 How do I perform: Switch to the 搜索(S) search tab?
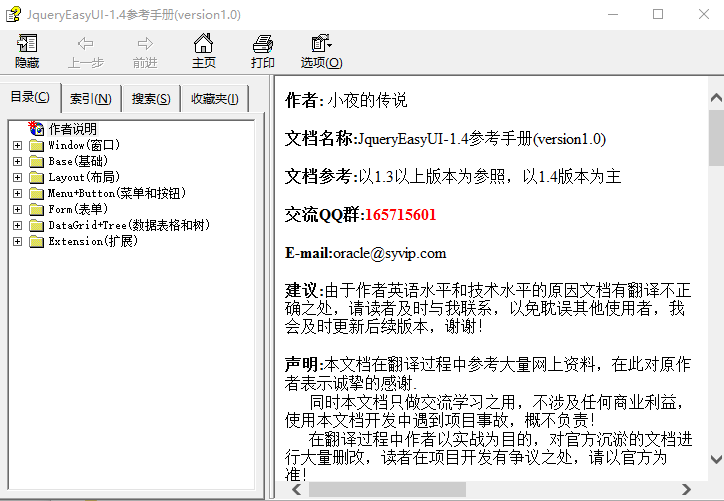coord(151,99)
